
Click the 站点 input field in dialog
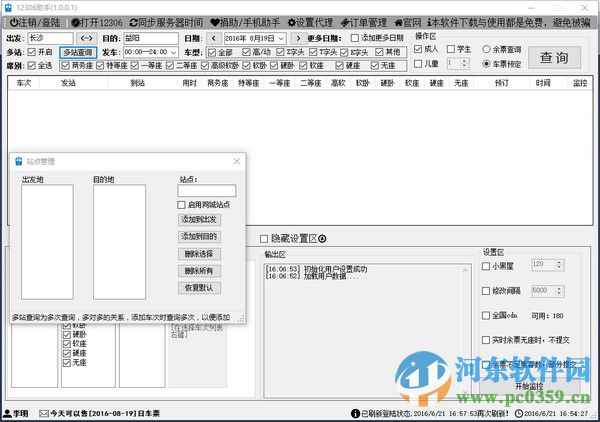click(207, 191)
